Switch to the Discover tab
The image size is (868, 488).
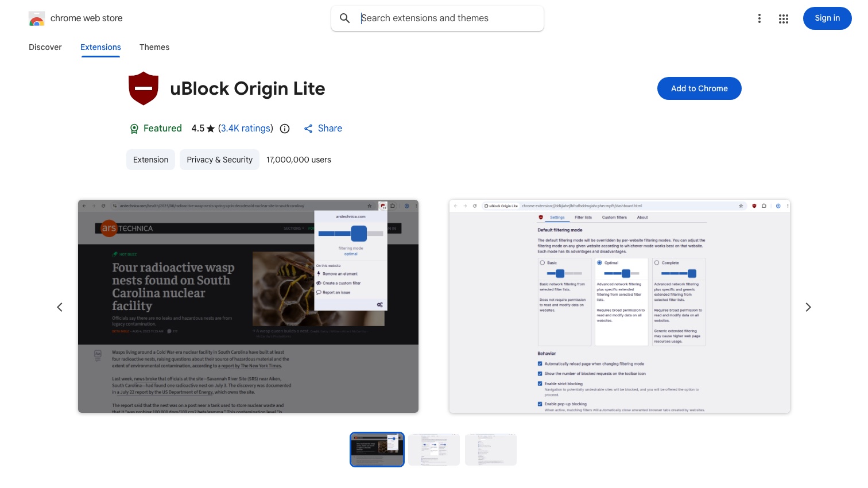(x=45, y=47)
